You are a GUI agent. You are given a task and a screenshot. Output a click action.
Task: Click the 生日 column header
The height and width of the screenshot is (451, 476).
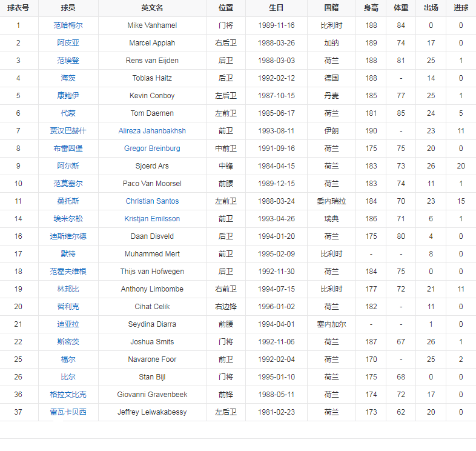(276, 8)
